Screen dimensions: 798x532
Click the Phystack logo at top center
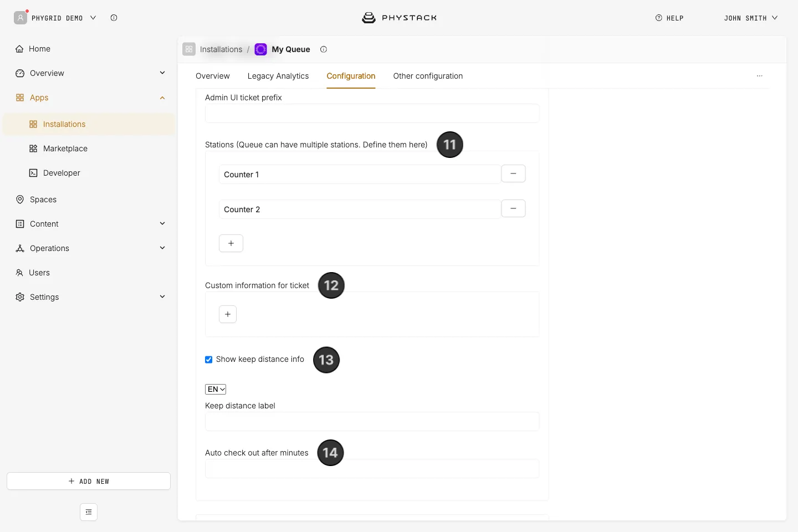399,18
